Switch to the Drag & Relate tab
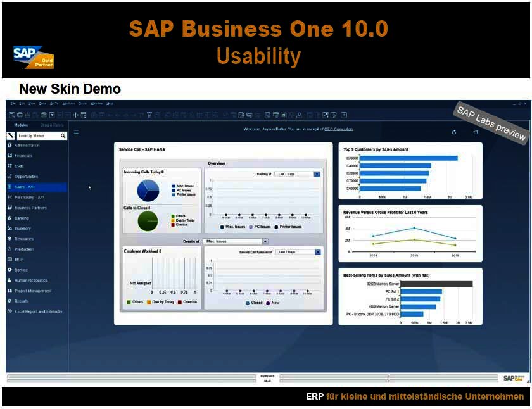The image size is (532, 409). [52, 125]
